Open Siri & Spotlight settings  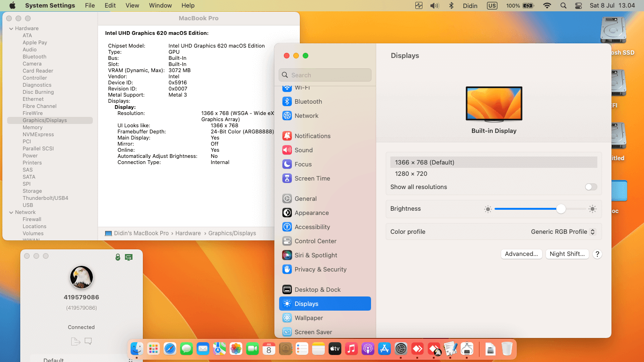pyautogui.click(x=315, y=255)
